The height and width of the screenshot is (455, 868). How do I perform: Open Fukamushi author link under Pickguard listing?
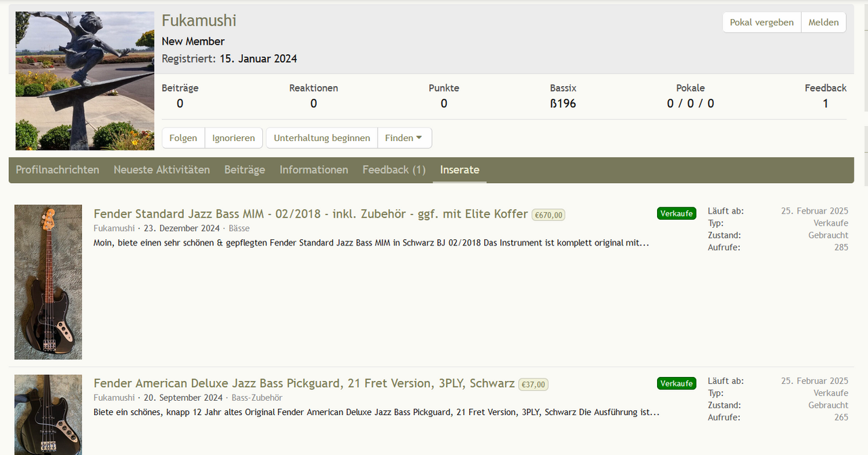click(x=114, y=398)
